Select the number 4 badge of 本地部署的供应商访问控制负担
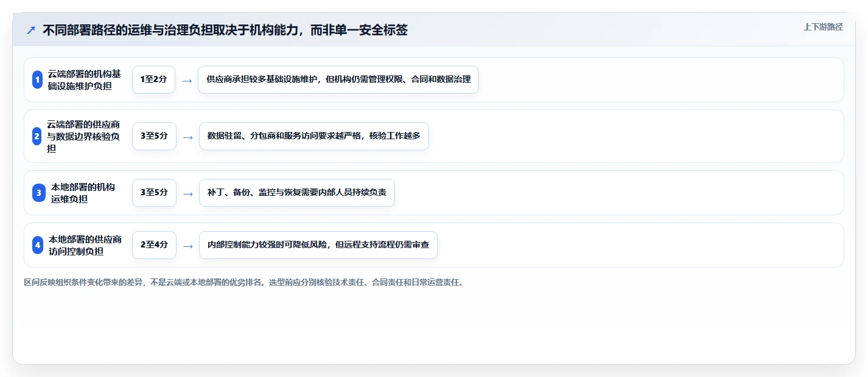Screen dimensions: 868x377 pos(38,245)
